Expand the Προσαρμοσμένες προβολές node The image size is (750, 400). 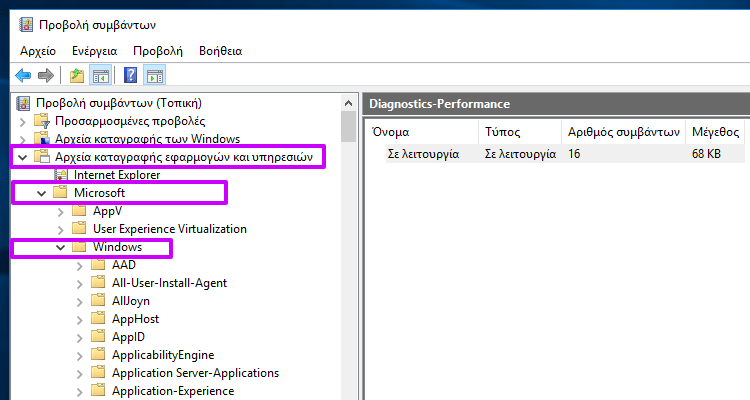[22, 122]
